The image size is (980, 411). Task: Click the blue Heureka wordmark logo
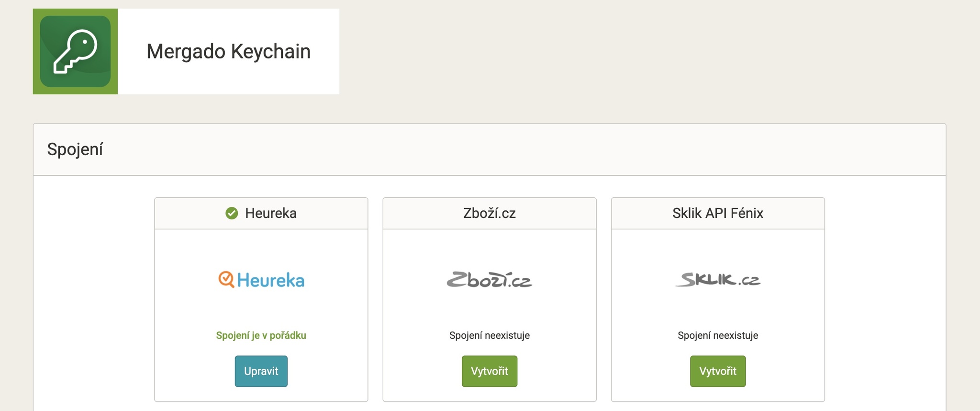click(x=271, y=280)
